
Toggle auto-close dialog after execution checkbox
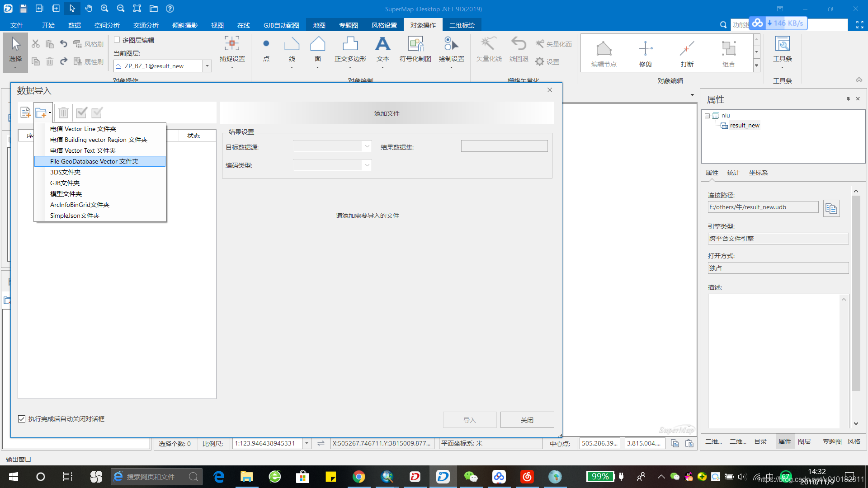pyautogui.click(x=22, y=419)
